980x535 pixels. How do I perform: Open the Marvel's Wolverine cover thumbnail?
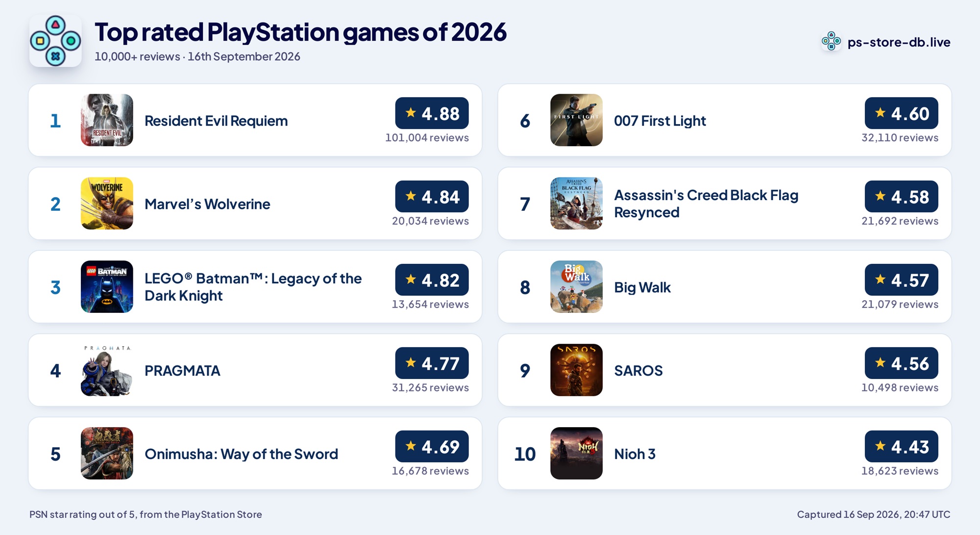click(107, 204)
